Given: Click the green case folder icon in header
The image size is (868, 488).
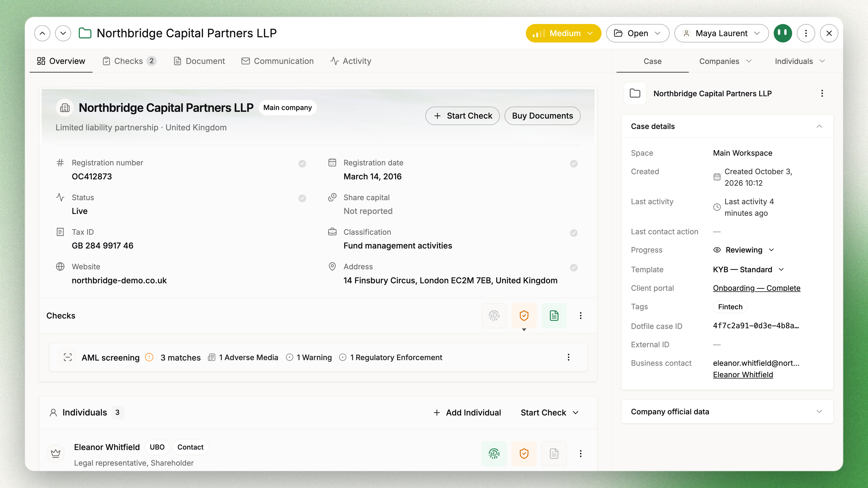Looking at the screenshot, I should pos(85,33).
